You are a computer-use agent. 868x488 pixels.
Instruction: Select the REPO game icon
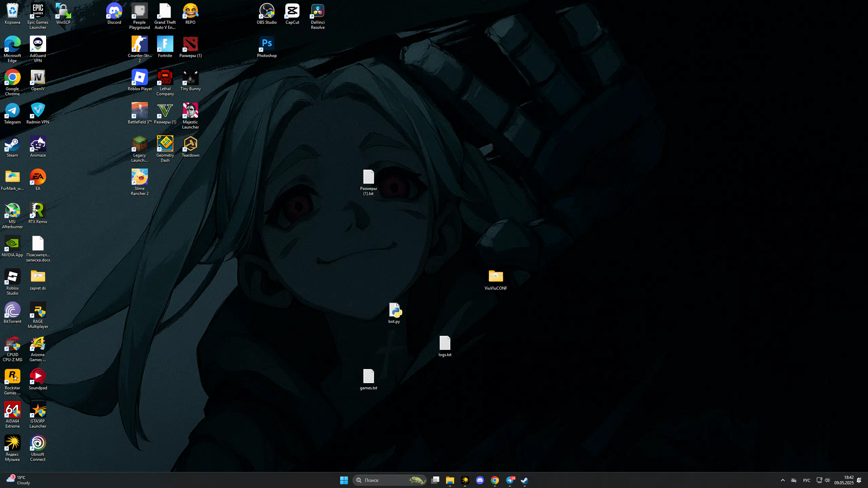pos(190,14)
